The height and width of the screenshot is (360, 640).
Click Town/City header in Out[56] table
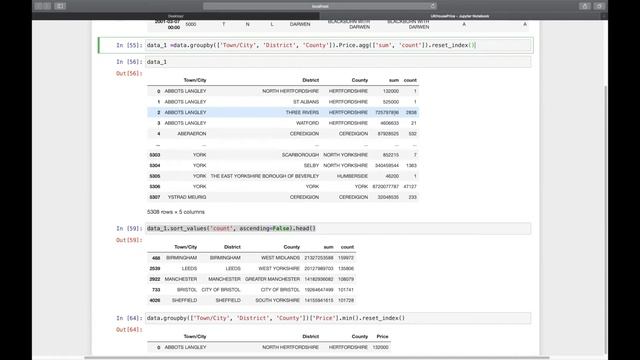click(x=195, y=80)
